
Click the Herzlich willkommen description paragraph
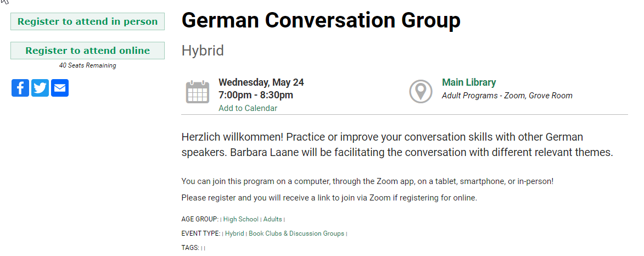point(397,144)
